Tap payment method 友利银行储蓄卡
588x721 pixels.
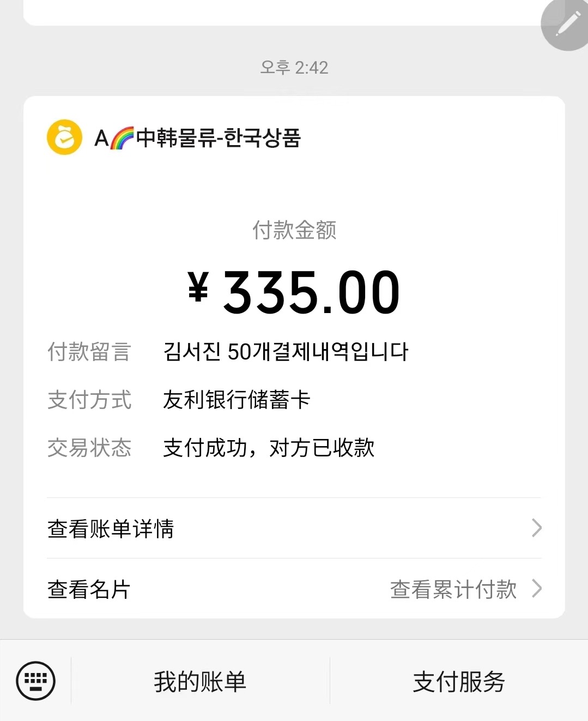pos(237,400)
